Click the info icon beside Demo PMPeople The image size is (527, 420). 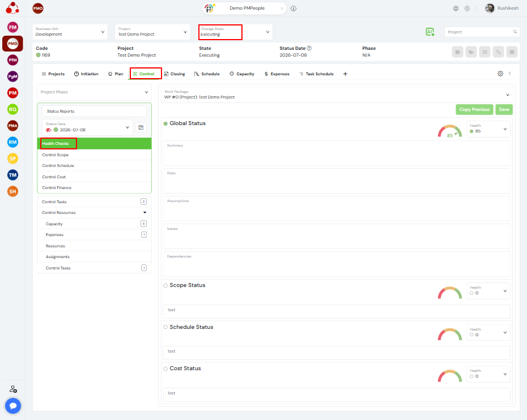coord(294,8)
